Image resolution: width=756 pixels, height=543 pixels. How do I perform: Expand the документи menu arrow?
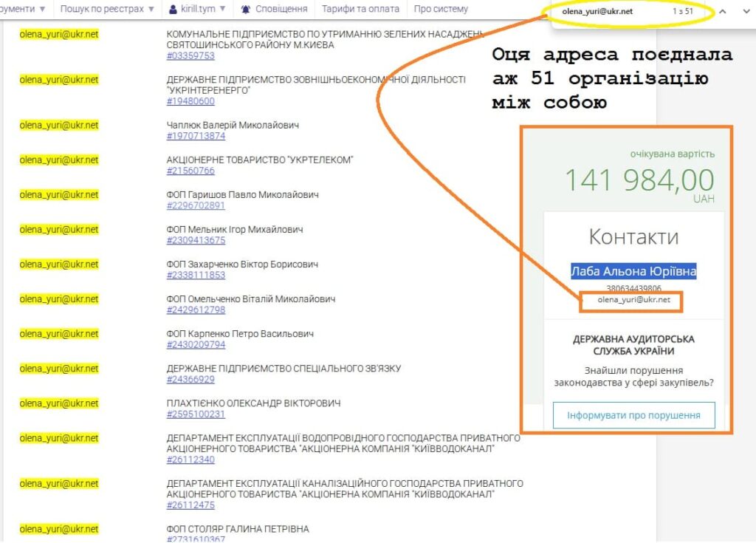pyautogui.click(x=41, y=9)
